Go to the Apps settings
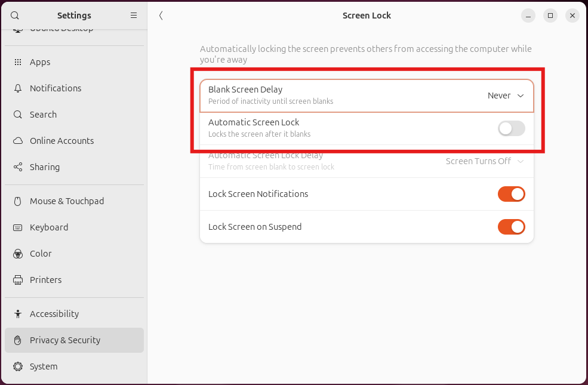This screenshot has width=588, height=385. (x=40, y=62)
